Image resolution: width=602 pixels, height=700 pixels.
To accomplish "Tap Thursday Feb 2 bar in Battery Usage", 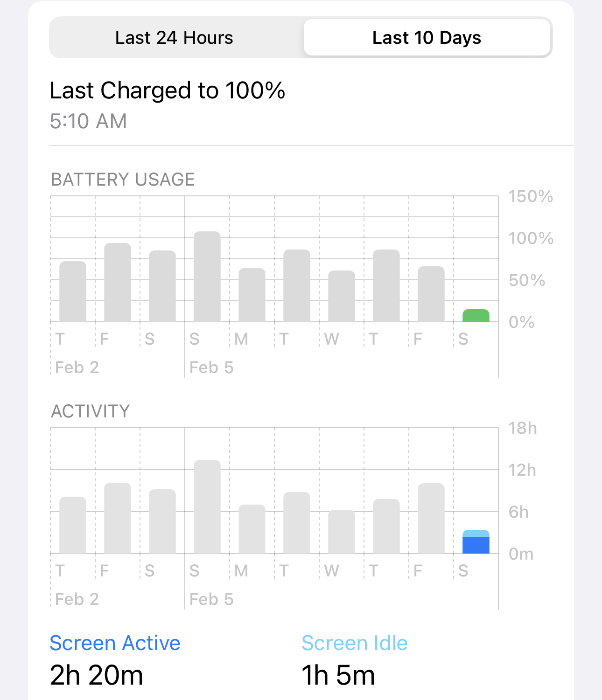I will coord(73,291).
